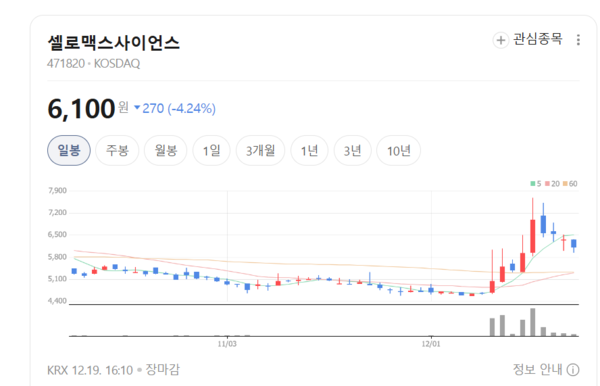Screen dimensions: 600x386
Task: Click the 7,900 y-axis label
Action: [x=57, y=191]
